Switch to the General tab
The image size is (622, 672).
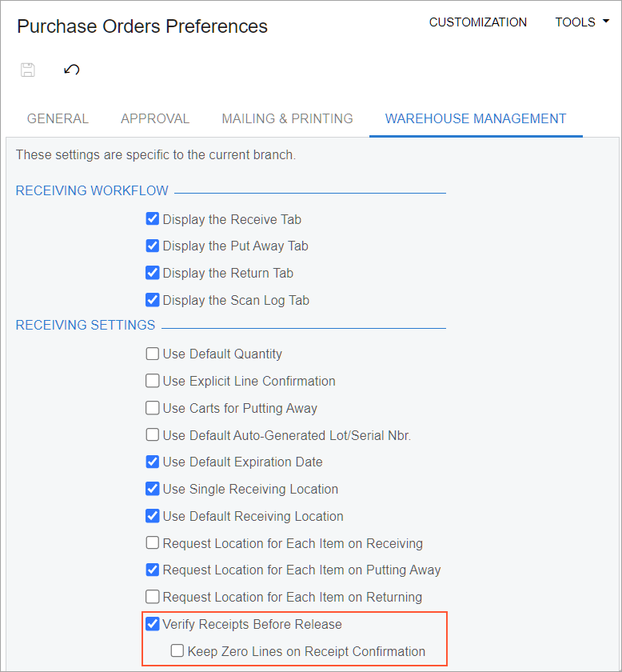pos(58,118)
